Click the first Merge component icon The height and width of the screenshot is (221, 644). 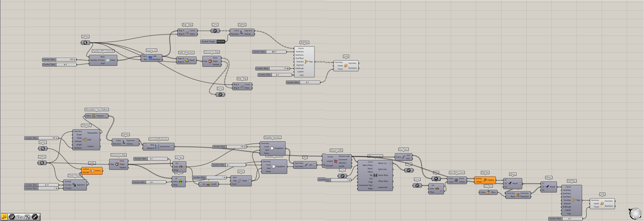[x=510, y=183]
